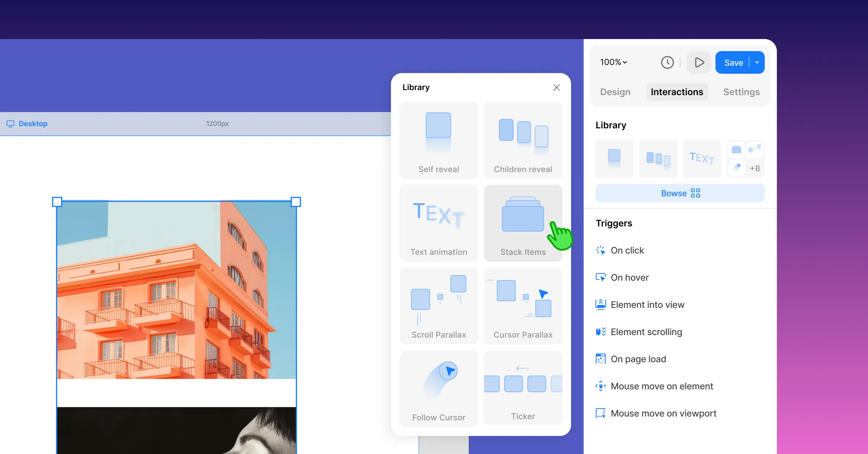The image size is (868, 454).
Task: Click the orange building image on canvas
Action: pyautogui.click(x=176, y=290)
